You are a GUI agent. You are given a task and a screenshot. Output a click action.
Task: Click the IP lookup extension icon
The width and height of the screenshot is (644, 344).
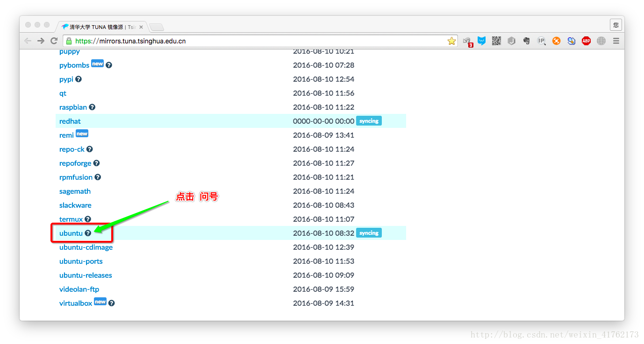pyautogui.click(x=541, y=41)
